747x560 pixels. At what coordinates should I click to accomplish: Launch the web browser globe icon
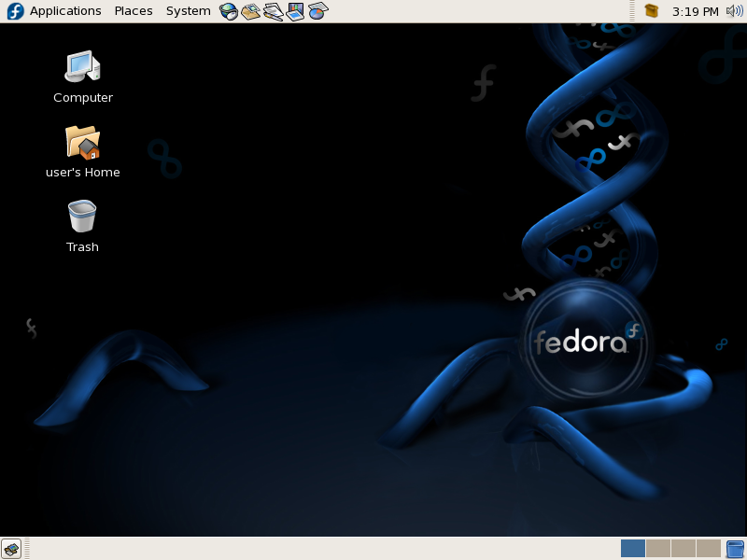[229, 11]
